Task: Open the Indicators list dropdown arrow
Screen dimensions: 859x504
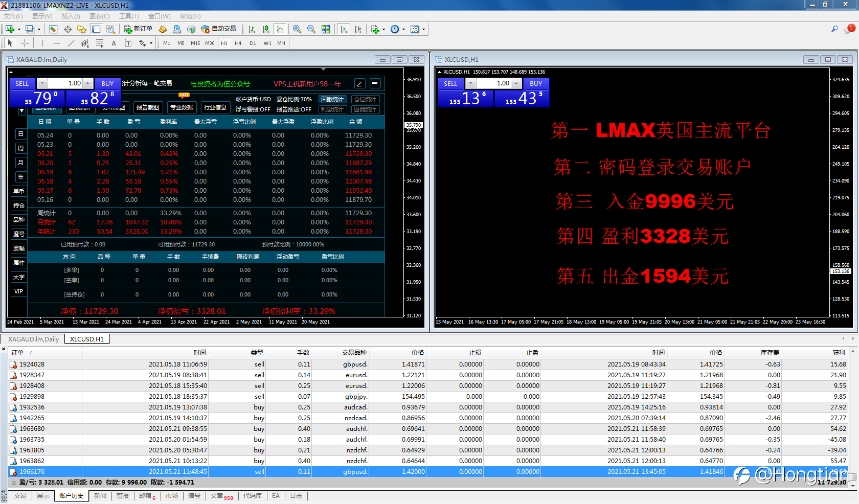Action: pyautogui.click(x=383, y=30)
